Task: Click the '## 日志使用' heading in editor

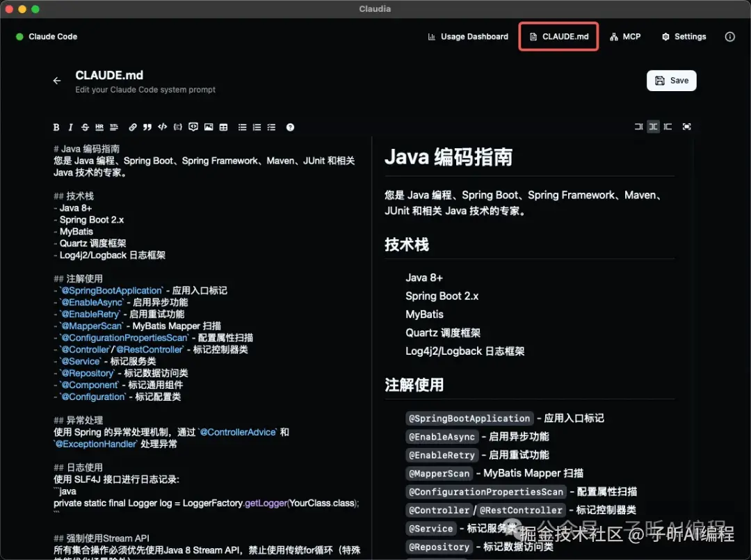Action: pyautogui.click(x=78, y=467)
